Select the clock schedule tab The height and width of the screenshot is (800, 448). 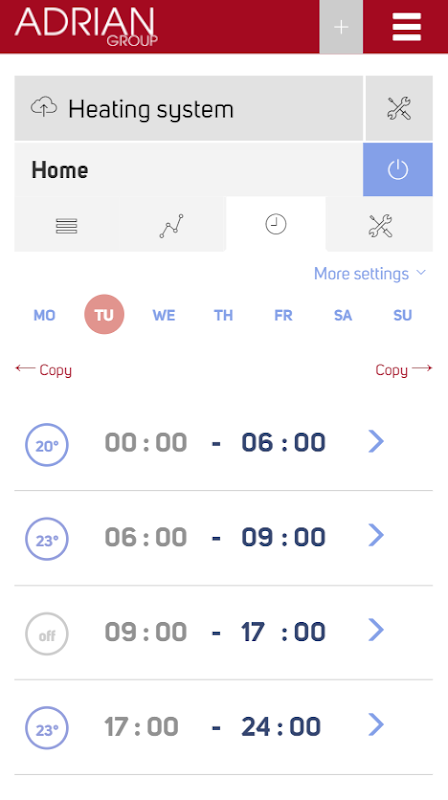(276, 224)
